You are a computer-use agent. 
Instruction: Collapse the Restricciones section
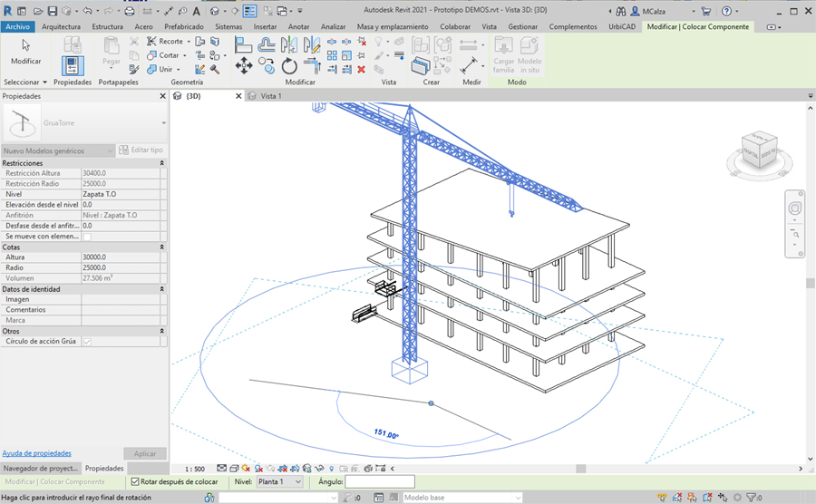[x=161, y=163]
